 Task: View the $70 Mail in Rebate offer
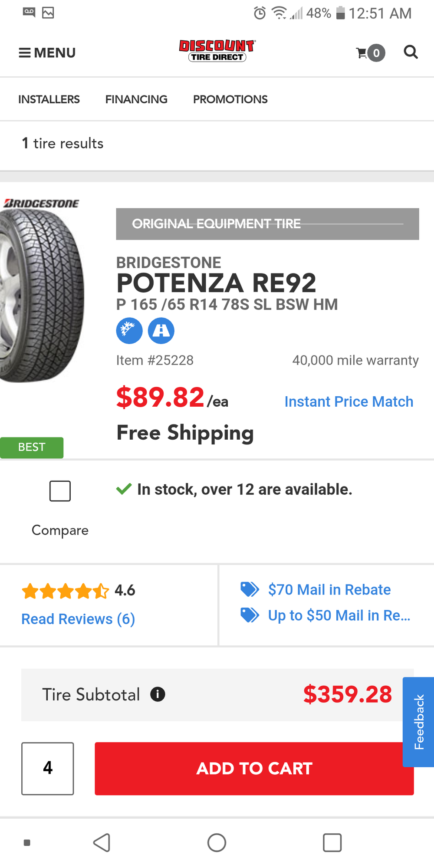329,590
